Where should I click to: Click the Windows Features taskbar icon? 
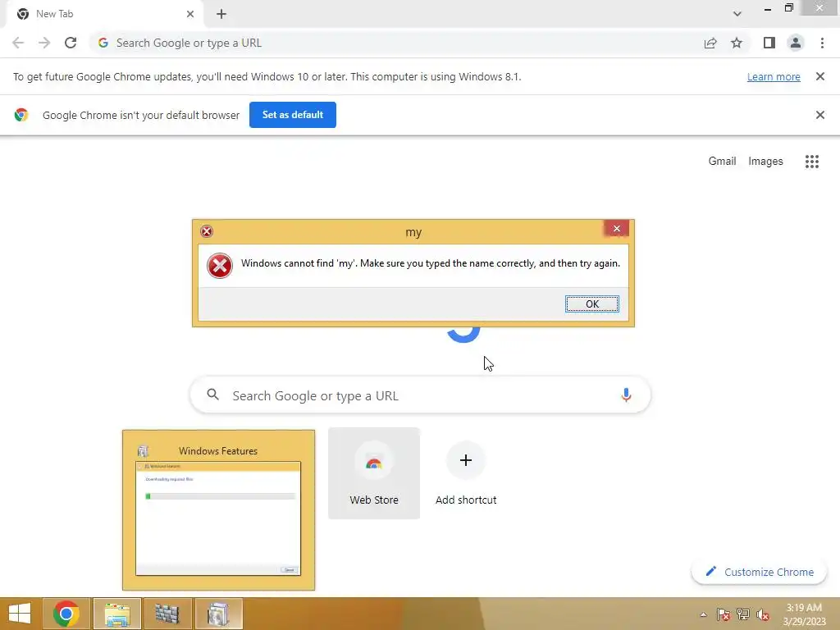tap(218, 614)
